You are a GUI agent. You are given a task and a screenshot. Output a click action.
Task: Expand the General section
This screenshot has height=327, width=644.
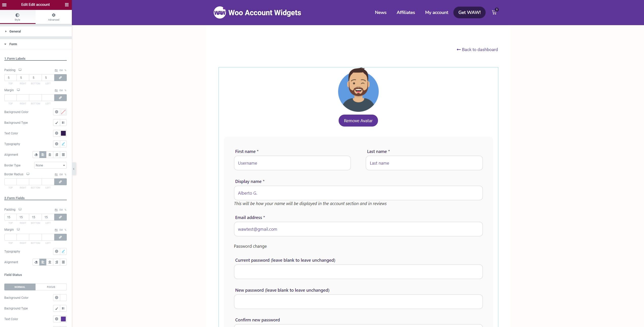36,31
